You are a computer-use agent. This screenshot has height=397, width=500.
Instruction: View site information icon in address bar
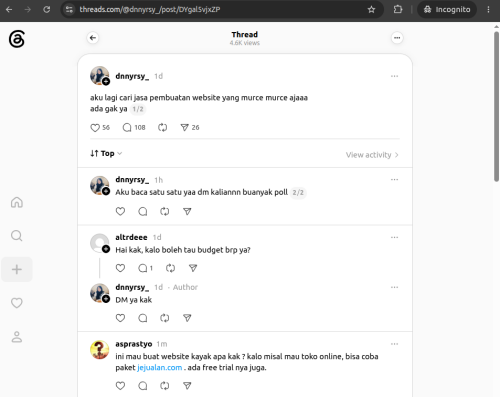69,9
